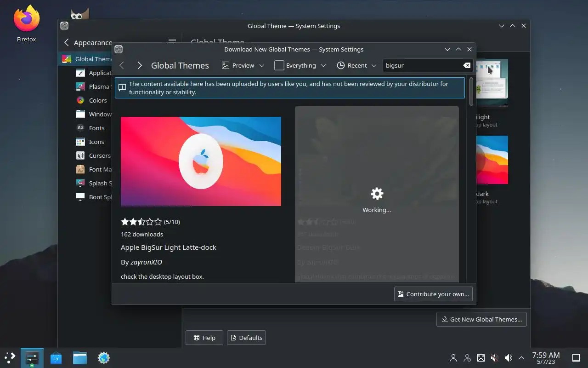The width and height of the screenshot is (588, 368).
Task: Click the author name zayronXIO
Action: (x=146, y=262)
